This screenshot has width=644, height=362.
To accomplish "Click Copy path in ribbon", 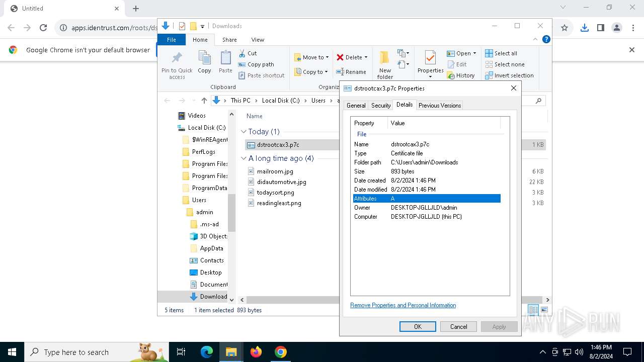I will (256, 64).
